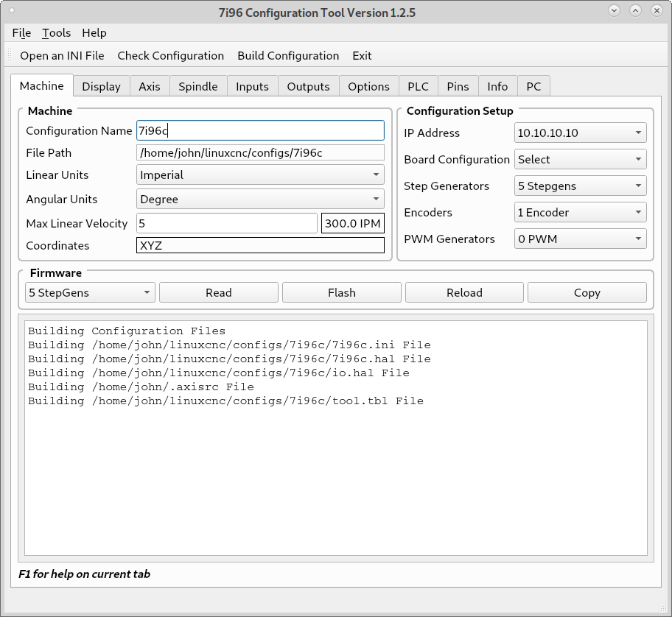
Task: Open the Firmware 5 StepGens dropdown
Action: 90,292
